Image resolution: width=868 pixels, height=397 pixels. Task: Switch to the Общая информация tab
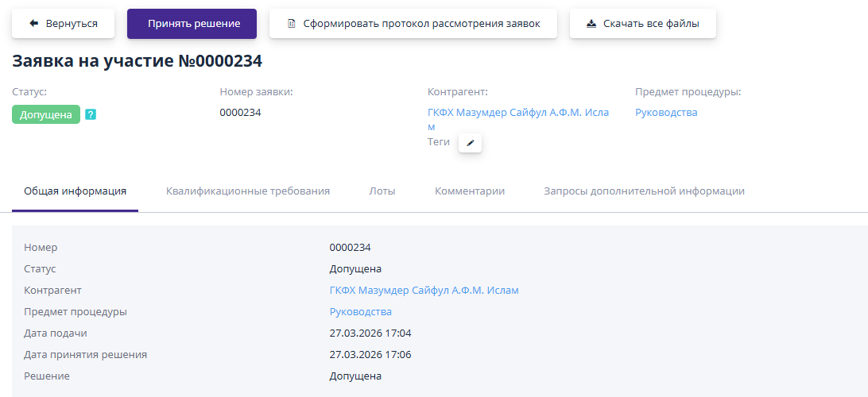(75, 191)
